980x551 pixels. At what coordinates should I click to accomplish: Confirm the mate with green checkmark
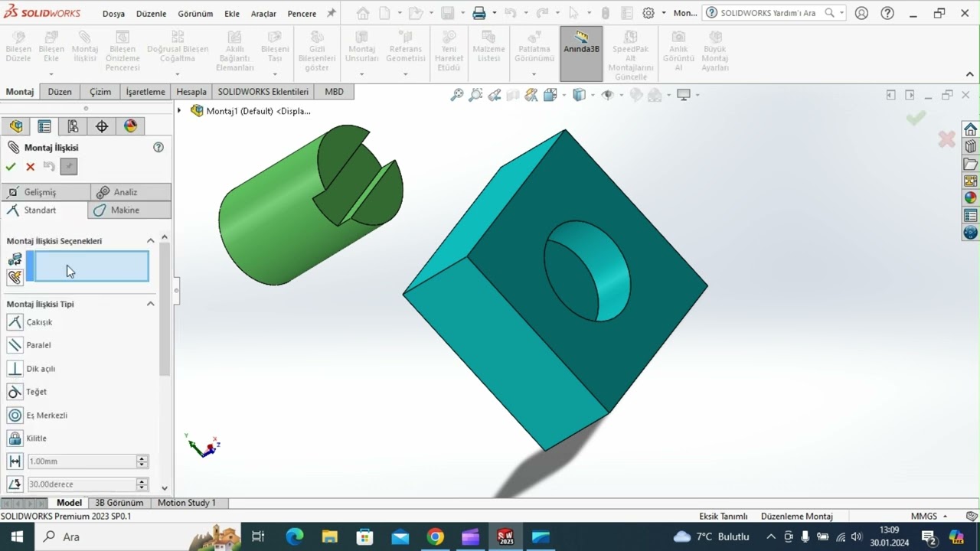[11, 167]
